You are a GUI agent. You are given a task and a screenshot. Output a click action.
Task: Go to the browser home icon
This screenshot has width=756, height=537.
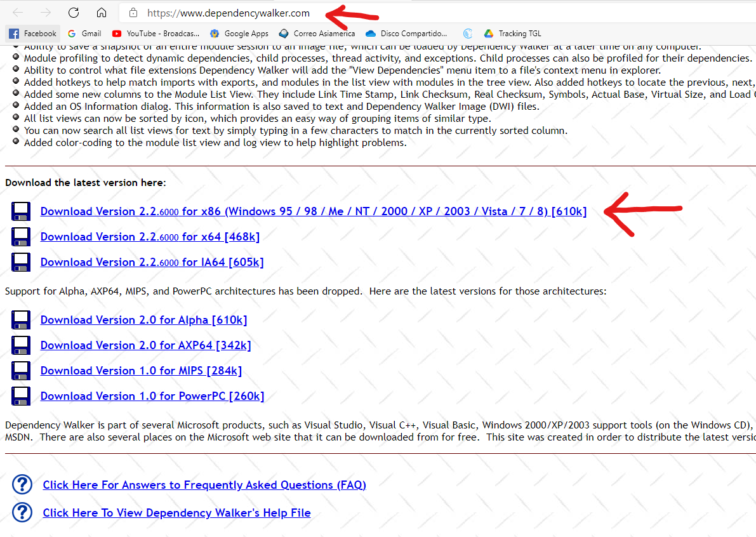tap(102, 13)
